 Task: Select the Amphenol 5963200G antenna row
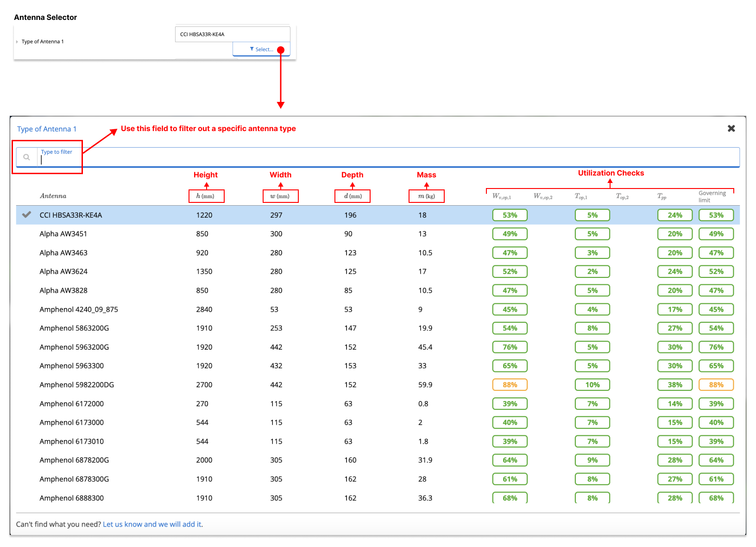point(378,347)
